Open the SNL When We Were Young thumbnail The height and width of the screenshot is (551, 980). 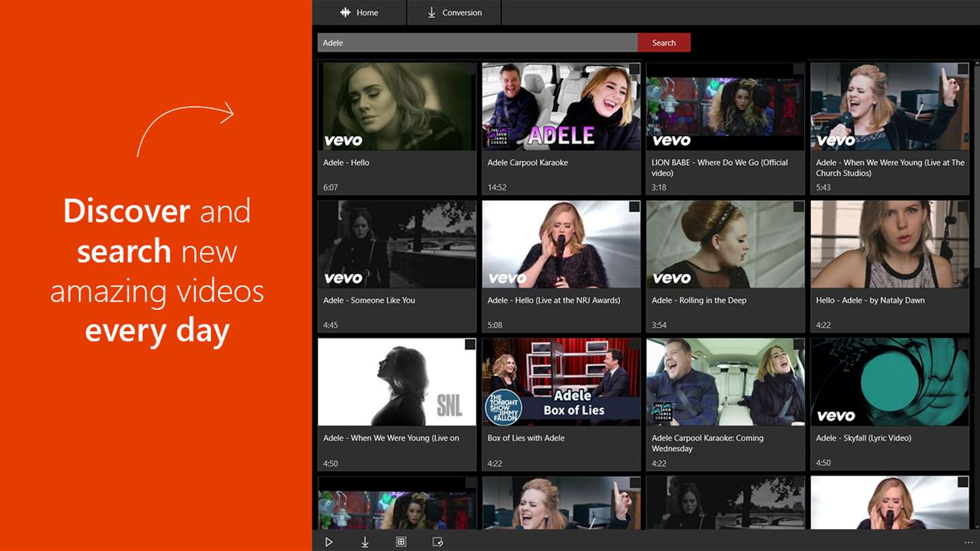[397, 382]
